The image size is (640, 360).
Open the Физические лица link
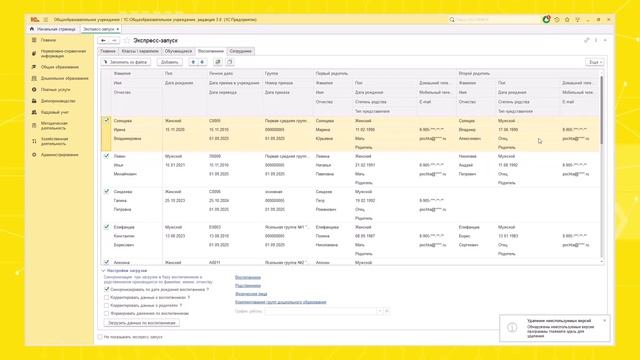(x=251, y=294)
